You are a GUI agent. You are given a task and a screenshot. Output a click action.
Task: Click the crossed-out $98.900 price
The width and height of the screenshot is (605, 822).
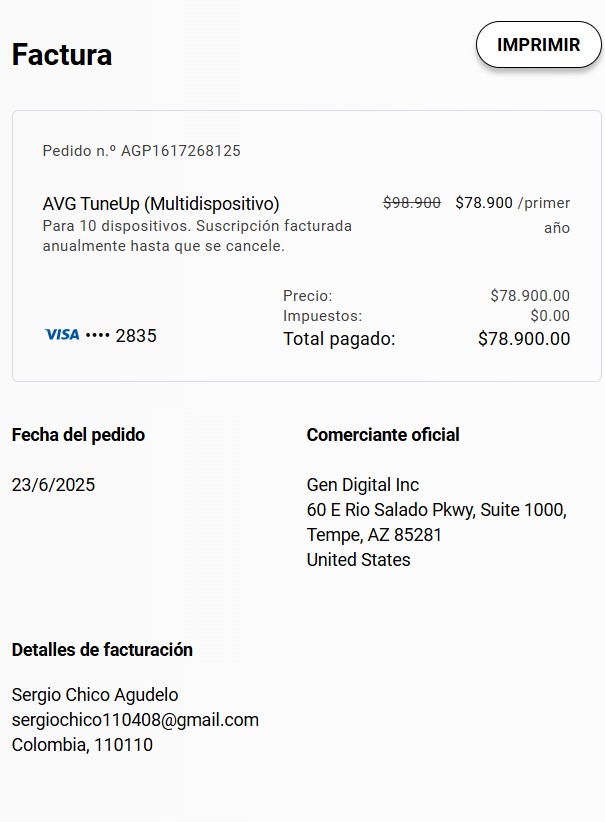click(x=412, y=203)
